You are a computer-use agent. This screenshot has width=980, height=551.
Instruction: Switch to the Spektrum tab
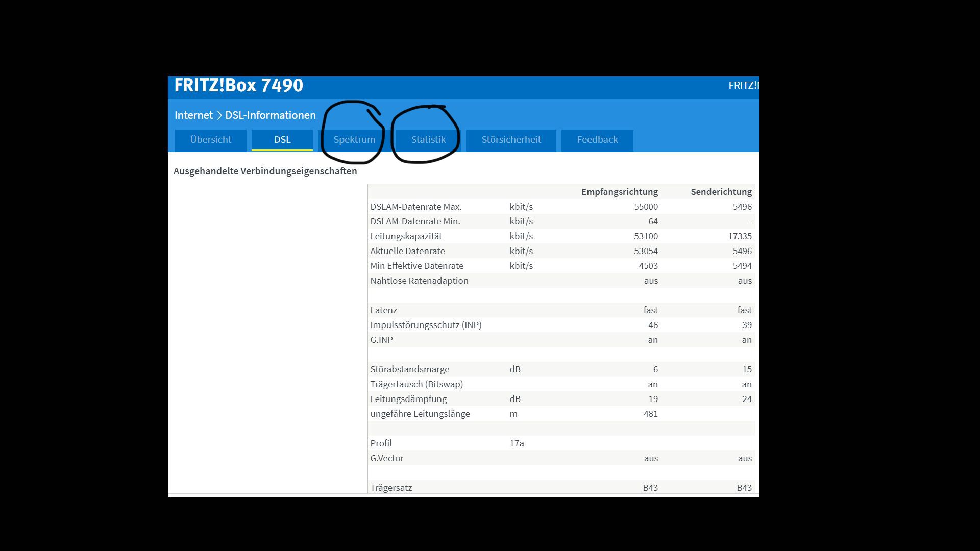(x=354, y=140)
